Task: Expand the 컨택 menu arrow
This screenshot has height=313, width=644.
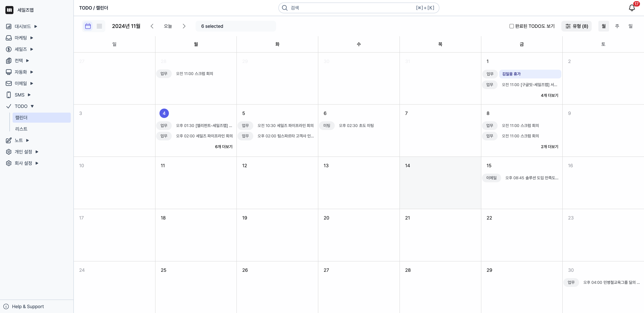Action: click(x=28, y=61)
